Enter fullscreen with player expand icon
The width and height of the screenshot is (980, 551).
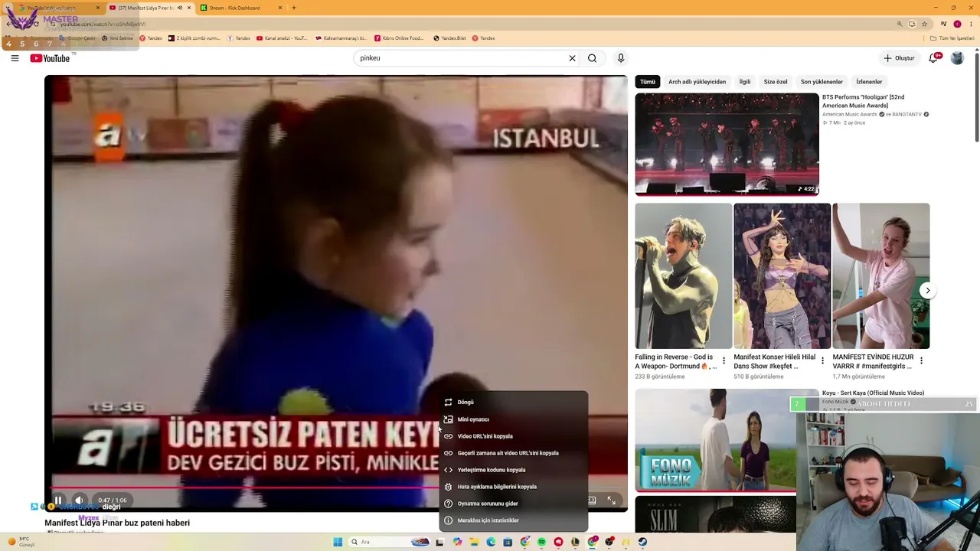click(x=611, y=500)
